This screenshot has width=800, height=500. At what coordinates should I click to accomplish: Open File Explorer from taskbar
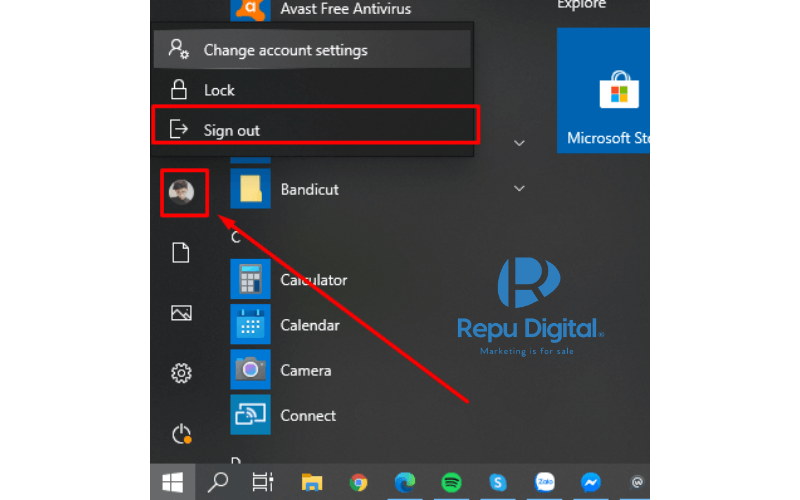pos(312,482)
